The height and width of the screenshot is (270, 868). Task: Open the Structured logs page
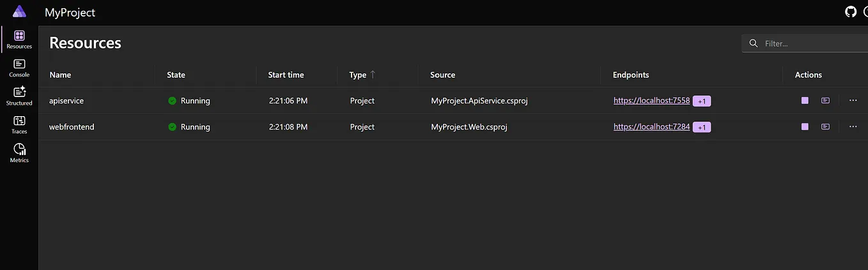click(19, 96)
